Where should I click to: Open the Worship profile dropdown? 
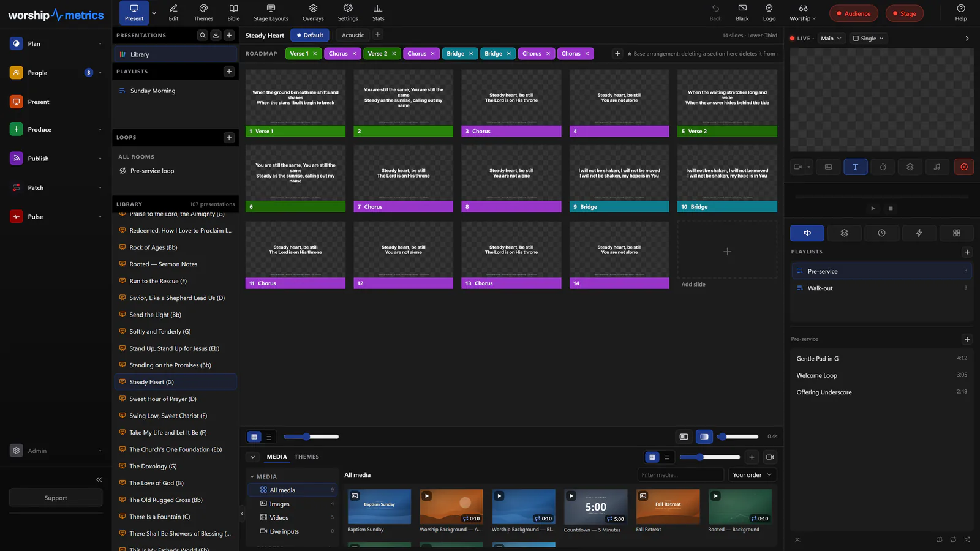tap(803, 12)
